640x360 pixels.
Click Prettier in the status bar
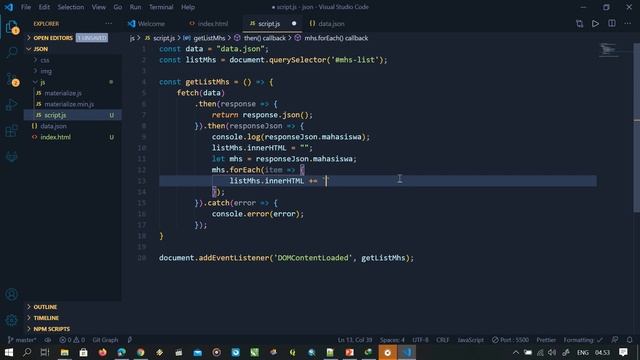546,340
